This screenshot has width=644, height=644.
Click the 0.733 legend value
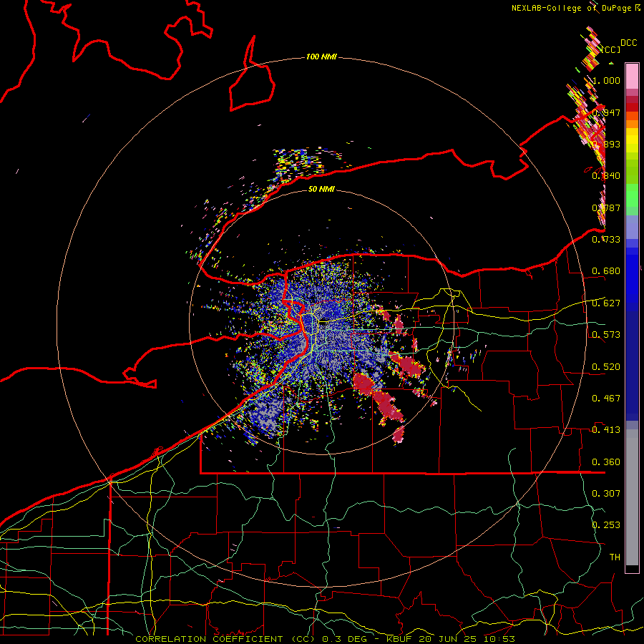click(606, 240)
